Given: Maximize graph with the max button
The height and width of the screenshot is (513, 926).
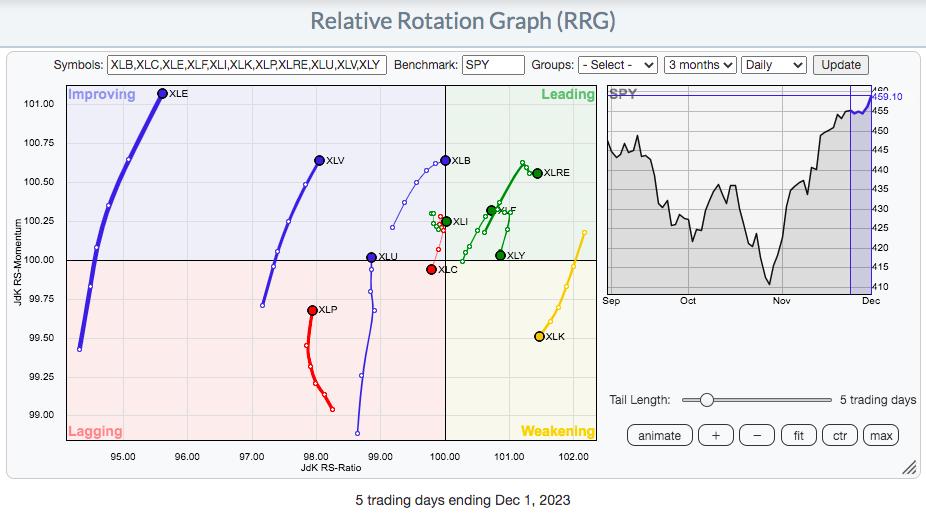Looking at the screenshot, I should tap(881, 435).
